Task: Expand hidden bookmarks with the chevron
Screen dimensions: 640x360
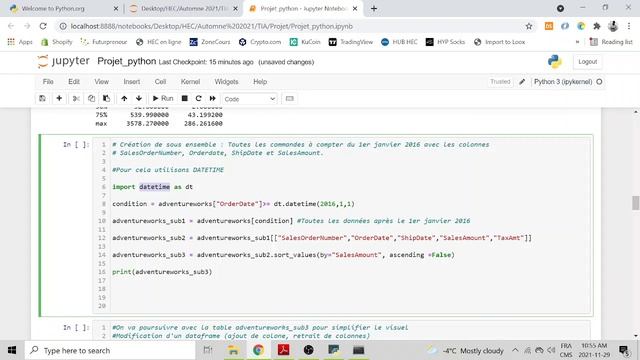Action: 577,42
